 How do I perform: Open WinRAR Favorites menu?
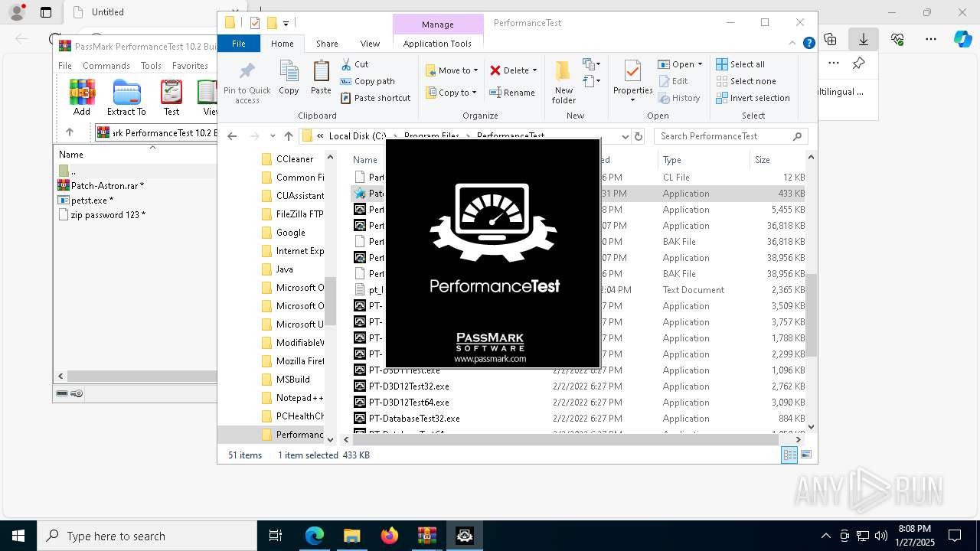click(x=190, y=66)
